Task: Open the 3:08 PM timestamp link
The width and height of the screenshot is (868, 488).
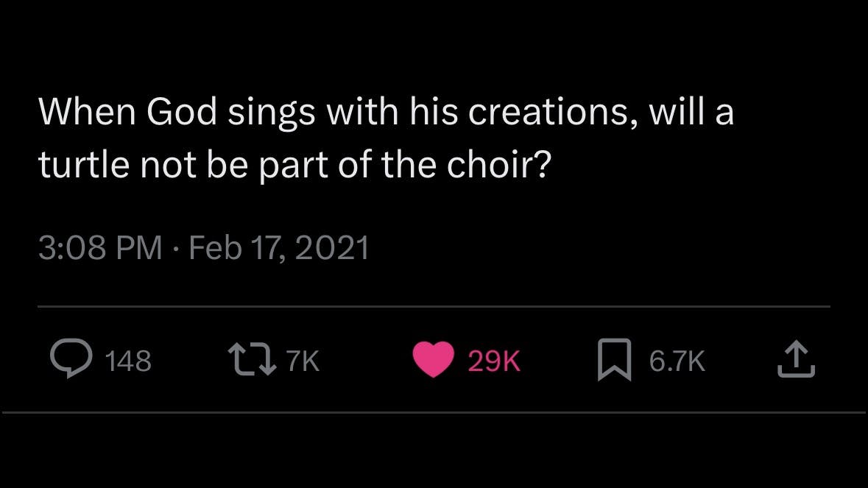Action: click(99, 248)
